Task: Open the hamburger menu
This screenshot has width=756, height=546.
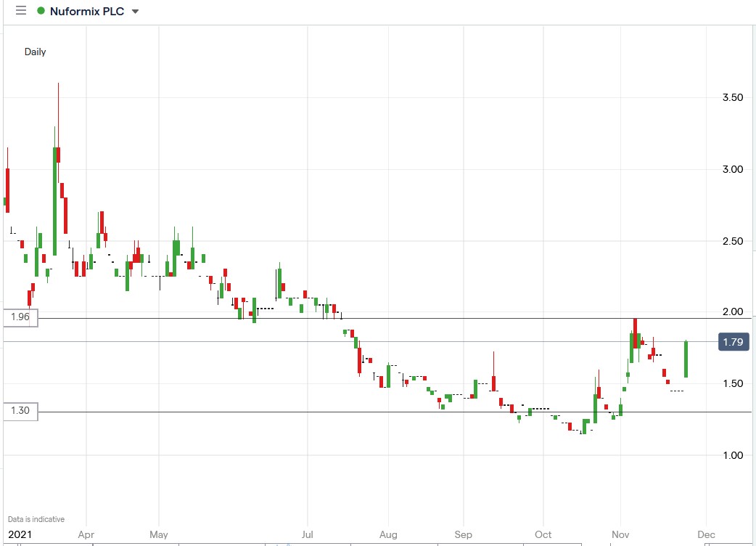Action: point(20,11)
